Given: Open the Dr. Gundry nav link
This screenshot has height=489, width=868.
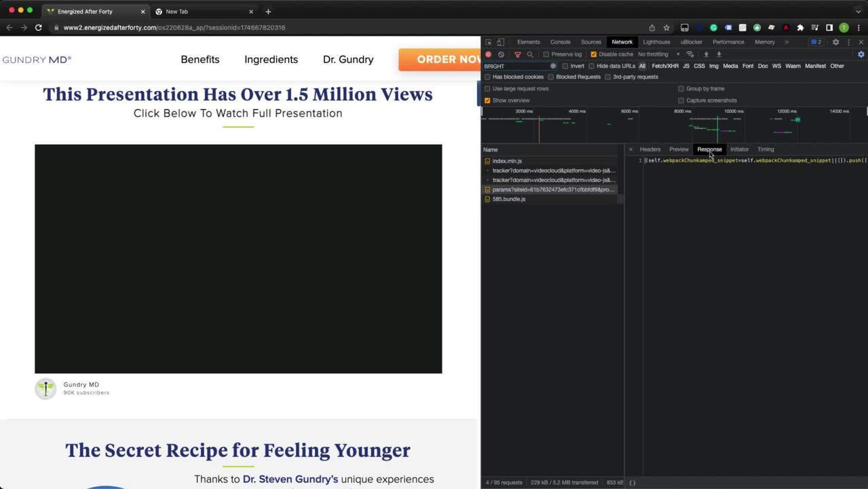Looking at the screenshot, I should [348, 60].
